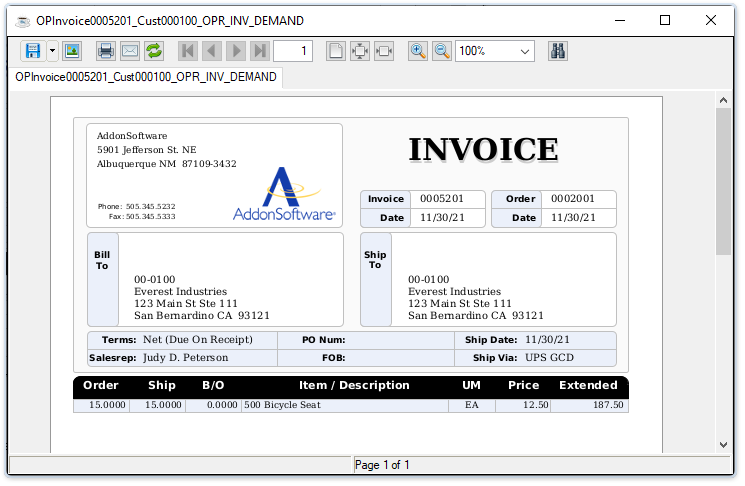Jump to the last page
Screen dimensions: 745x486
(260, 51)
